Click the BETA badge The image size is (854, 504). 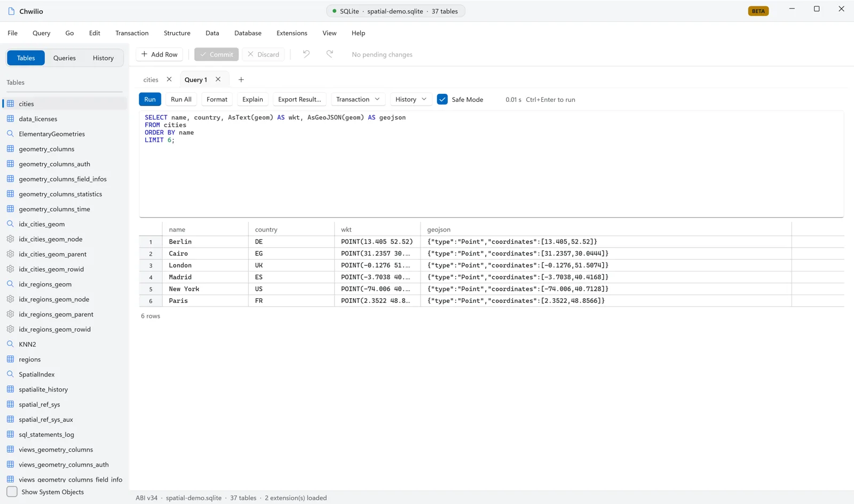point(758,11)
